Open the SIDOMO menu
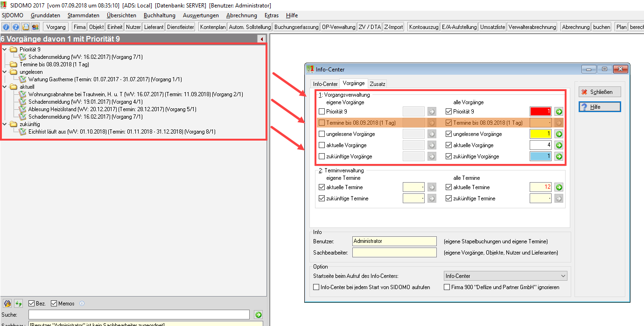 point(13,15)
